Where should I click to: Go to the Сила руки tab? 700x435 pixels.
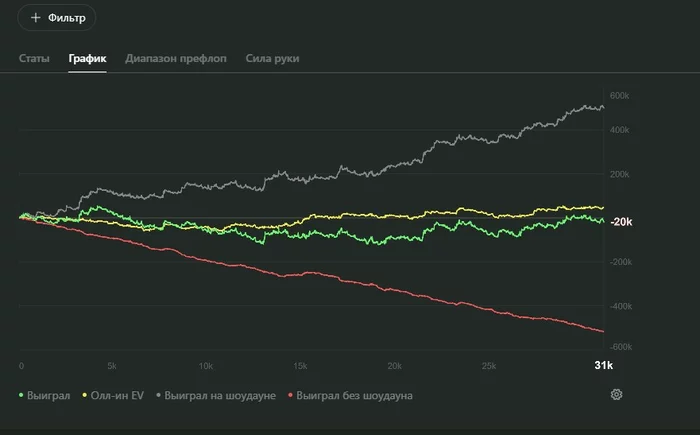point(273,59)
